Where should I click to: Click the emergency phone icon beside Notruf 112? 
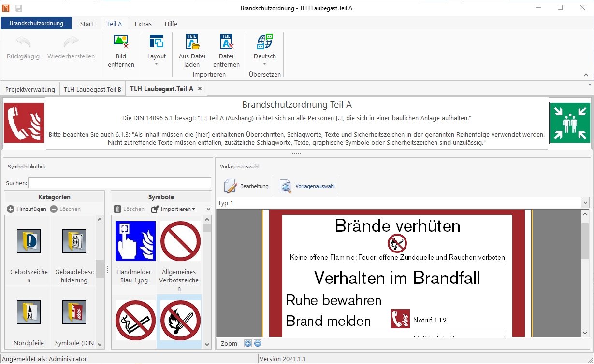(400, 319)
